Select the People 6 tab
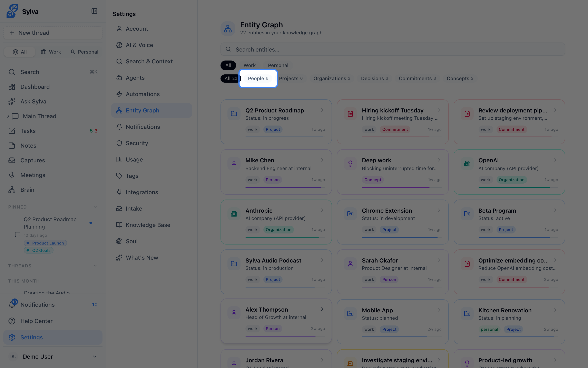Image resolution: width=588 pixels, height=368 pixels. (258, 78)
